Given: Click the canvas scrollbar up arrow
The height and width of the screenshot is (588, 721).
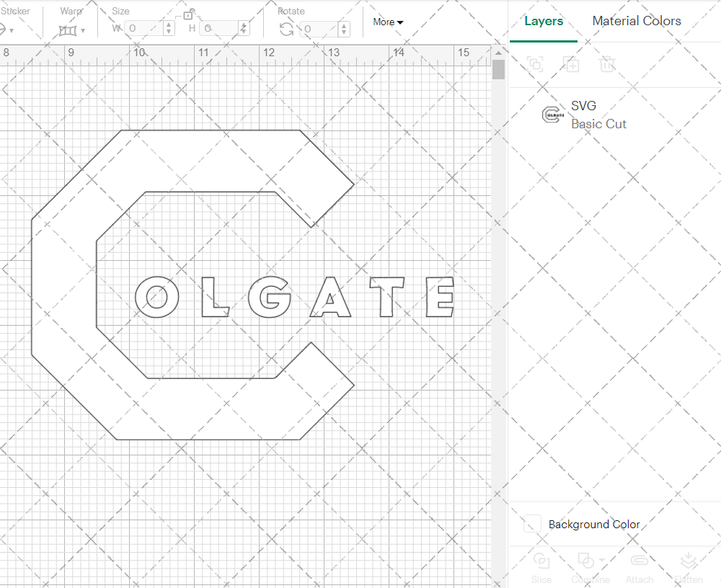Looking at the screenshot, I should pyautogui.click(x=498, y=53).
